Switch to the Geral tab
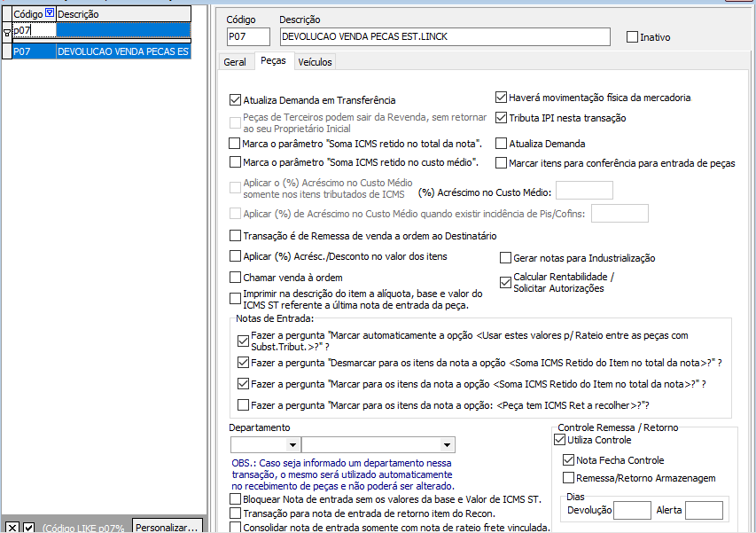Image resolution: width=756 pixels, height=533 pixels. click(x=235, y=62)
